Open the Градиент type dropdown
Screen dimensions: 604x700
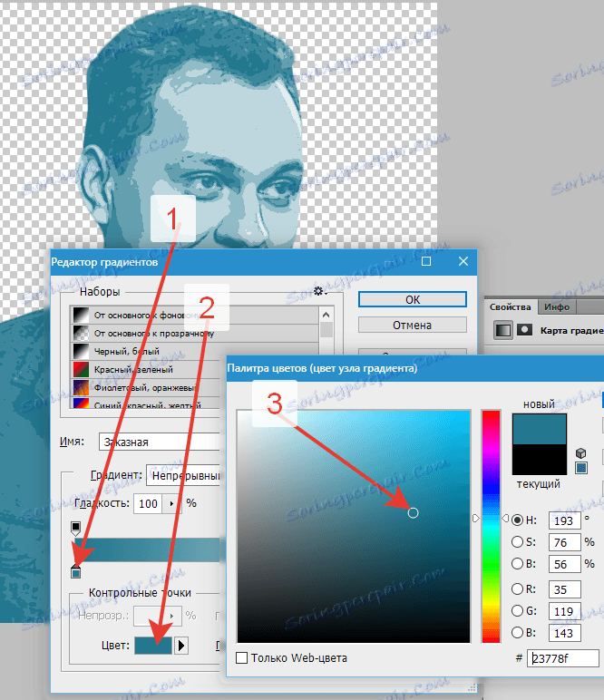pyautogui.click(x=183, y=476)
